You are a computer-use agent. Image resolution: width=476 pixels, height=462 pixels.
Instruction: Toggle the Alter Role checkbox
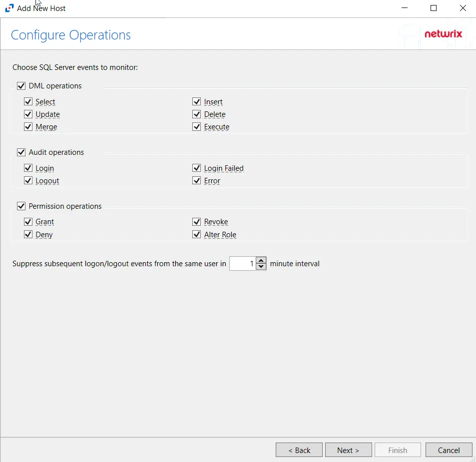[196, 234]
